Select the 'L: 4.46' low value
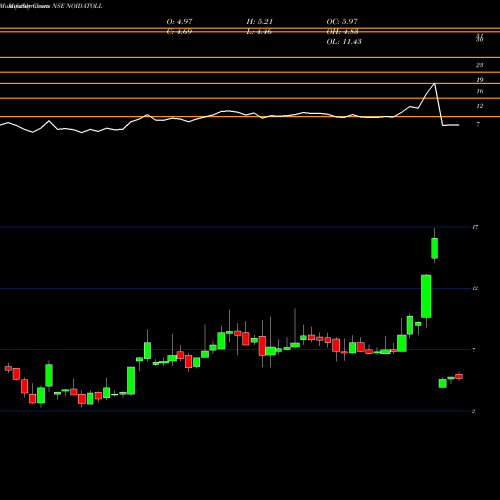 [259, 32]
